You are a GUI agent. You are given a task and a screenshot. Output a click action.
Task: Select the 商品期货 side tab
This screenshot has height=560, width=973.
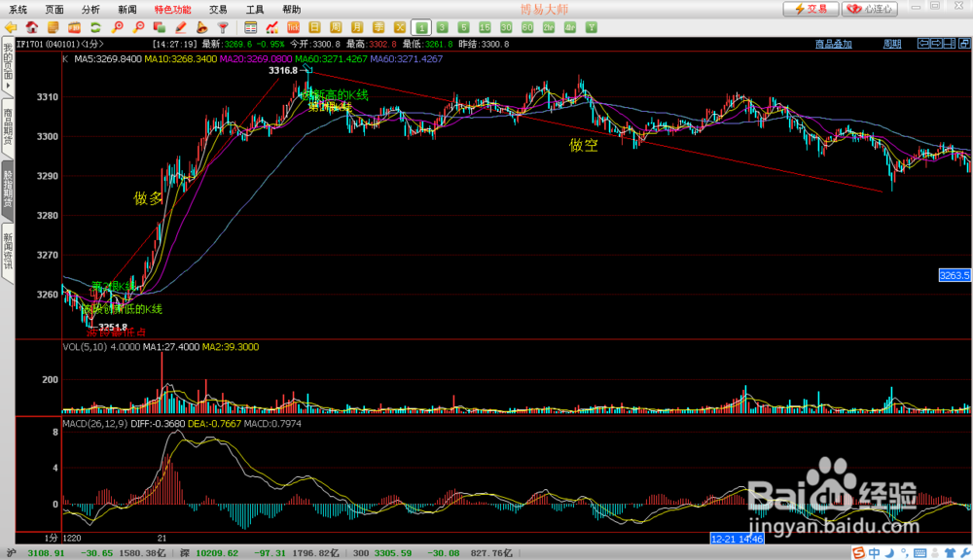(8, 127)
